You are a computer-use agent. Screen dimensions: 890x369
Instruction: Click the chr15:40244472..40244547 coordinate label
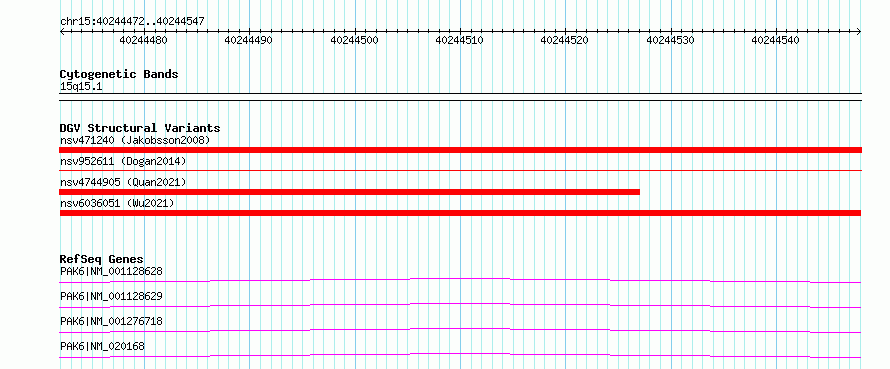pos(132,22)
